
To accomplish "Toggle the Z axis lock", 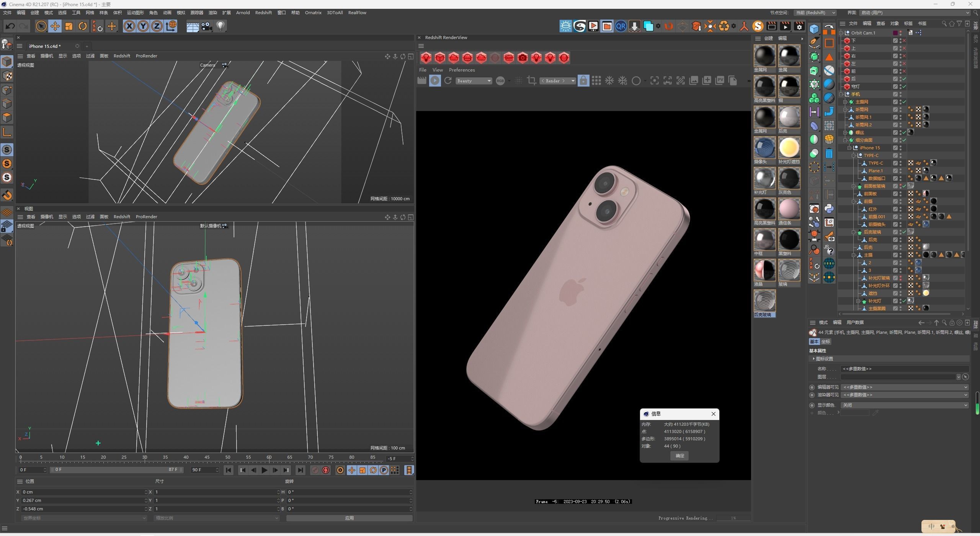I will tap(157, 26).
